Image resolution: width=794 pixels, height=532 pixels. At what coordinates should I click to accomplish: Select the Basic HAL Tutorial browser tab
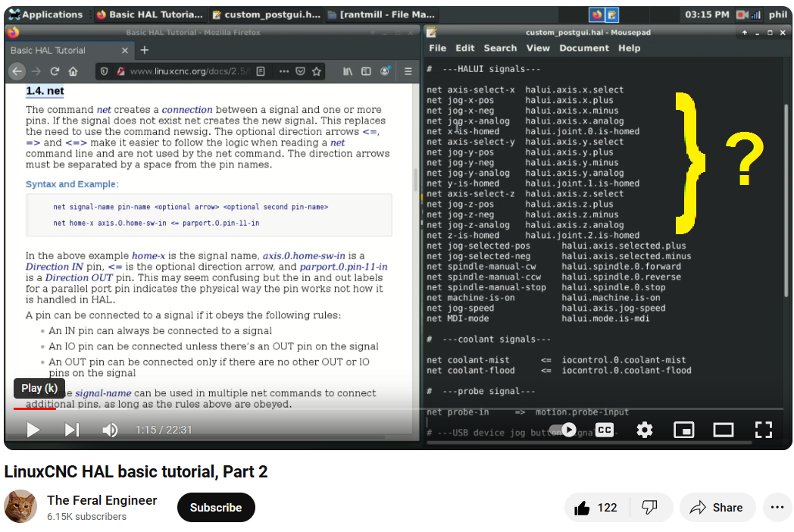[70, 50]
